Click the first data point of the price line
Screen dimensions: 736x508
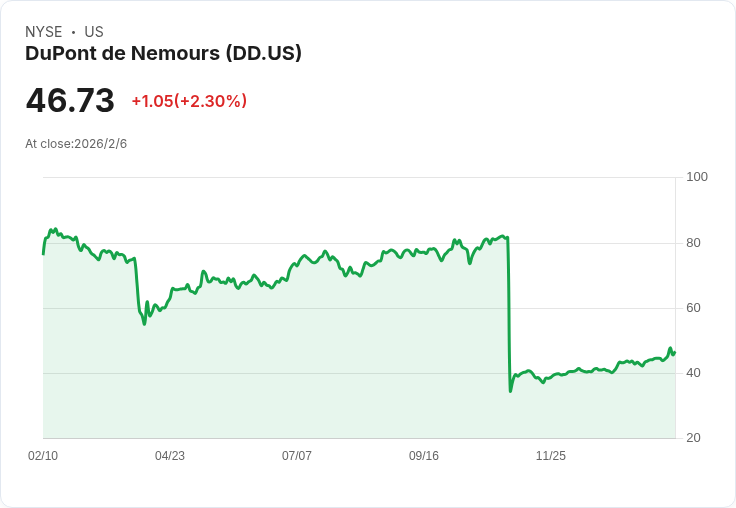click(43, 254)
